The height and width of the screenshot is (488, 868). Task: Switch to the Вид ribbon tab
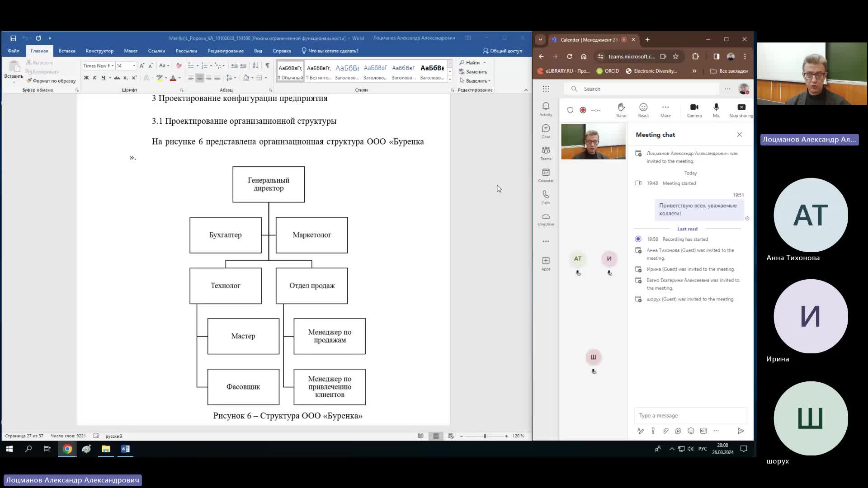point(258,51)
